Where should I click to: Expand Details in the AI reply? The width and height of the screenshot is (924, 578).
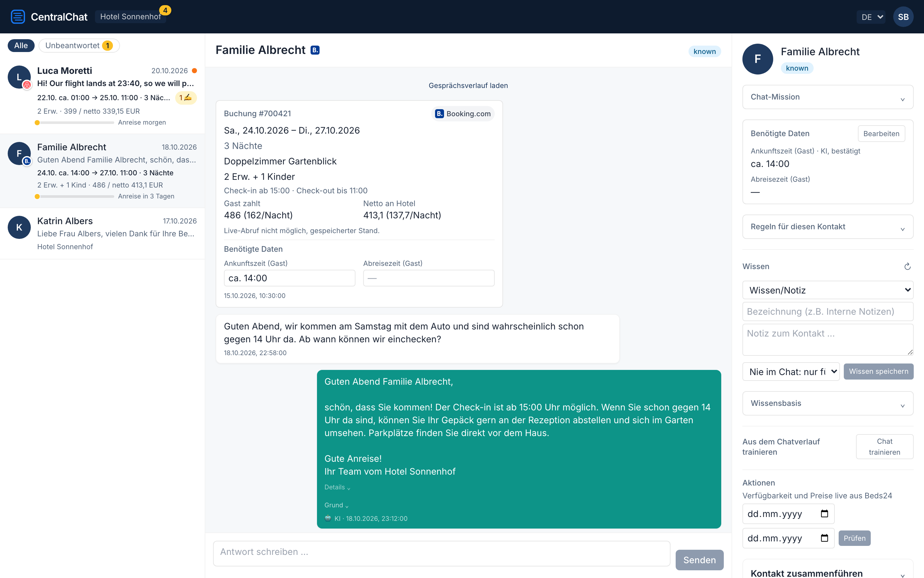(337, 487)
